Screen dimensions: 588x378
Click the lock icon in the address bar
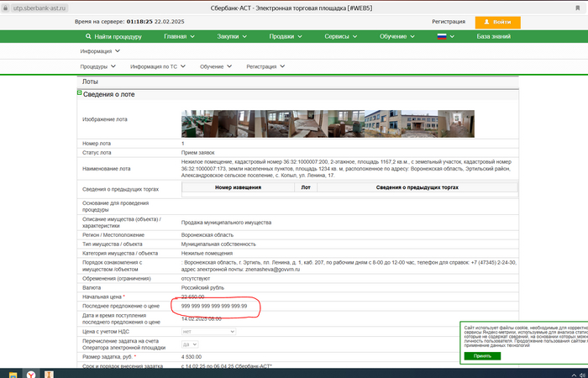point(5,8)
